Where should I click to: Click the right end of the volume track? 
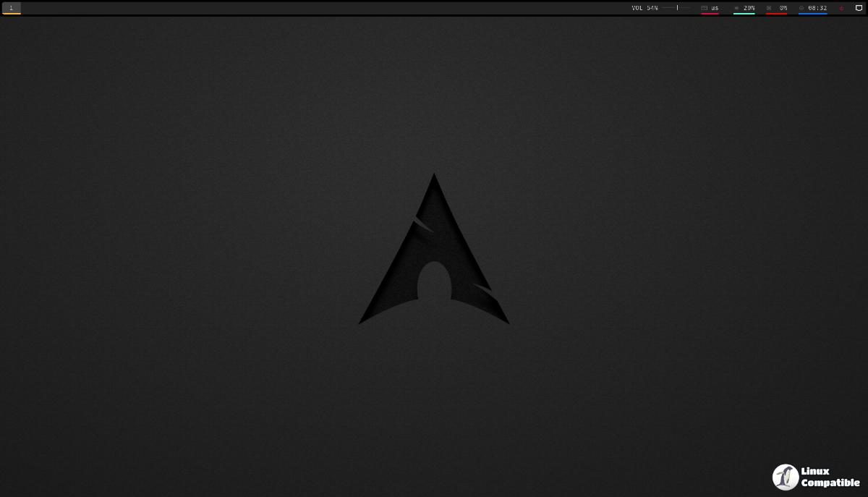(690, 8)
